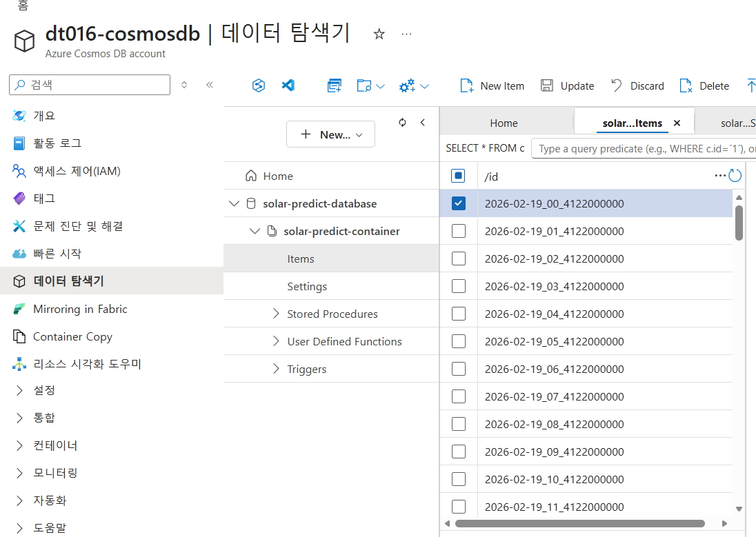Click scroll-down arrow of items list

pyautogui.click(x=739, y=509)
